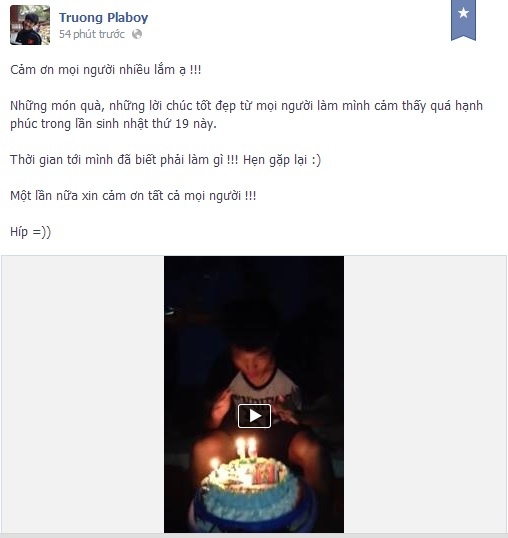Click the text 'Hẹn gặp lại :)'
The height and width of the screenshot is (538, 508).
tap(282, 160)
